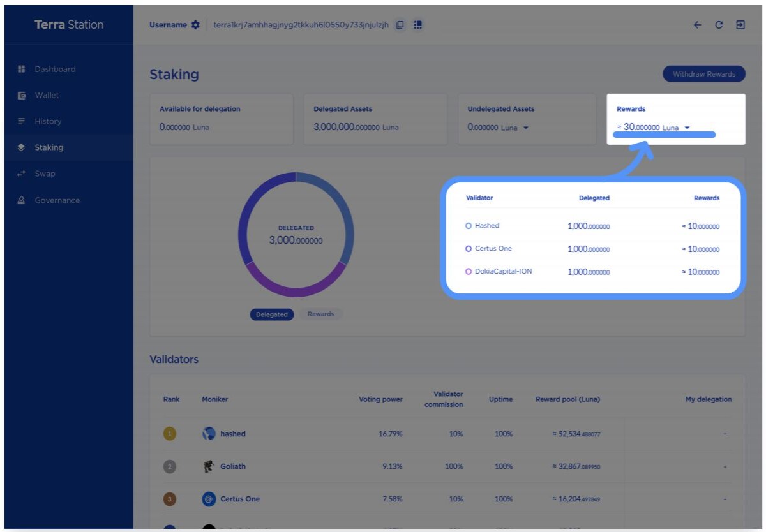Copy the terra wallet address
The width and height of the screenshot is (766, 532).
400,25
